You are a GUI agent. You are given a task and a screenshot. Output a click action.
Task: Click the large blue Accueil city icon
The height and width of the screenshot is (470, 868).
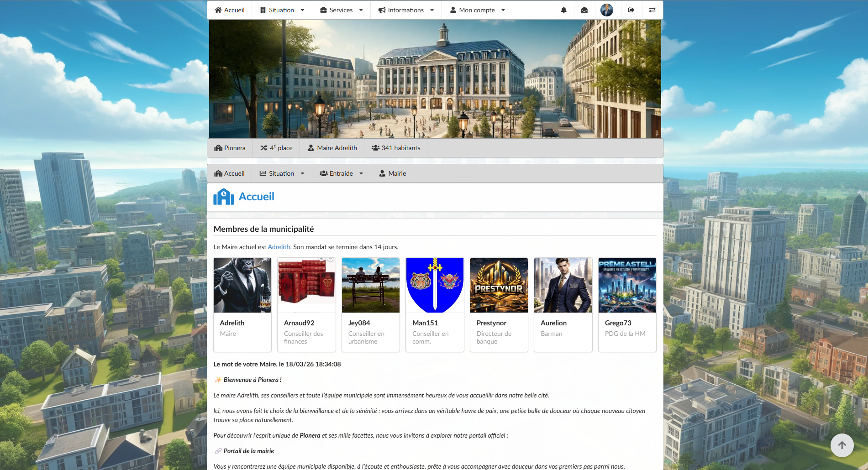[224, 197]
